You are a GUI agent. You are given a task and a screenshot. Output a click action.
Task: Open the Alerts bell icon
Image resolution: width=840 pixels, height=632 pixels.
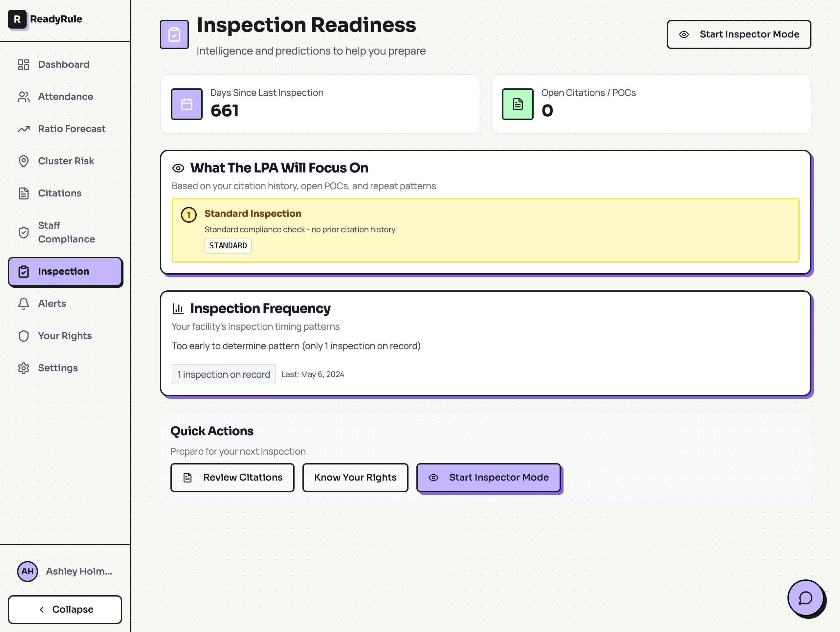[24, 304]
